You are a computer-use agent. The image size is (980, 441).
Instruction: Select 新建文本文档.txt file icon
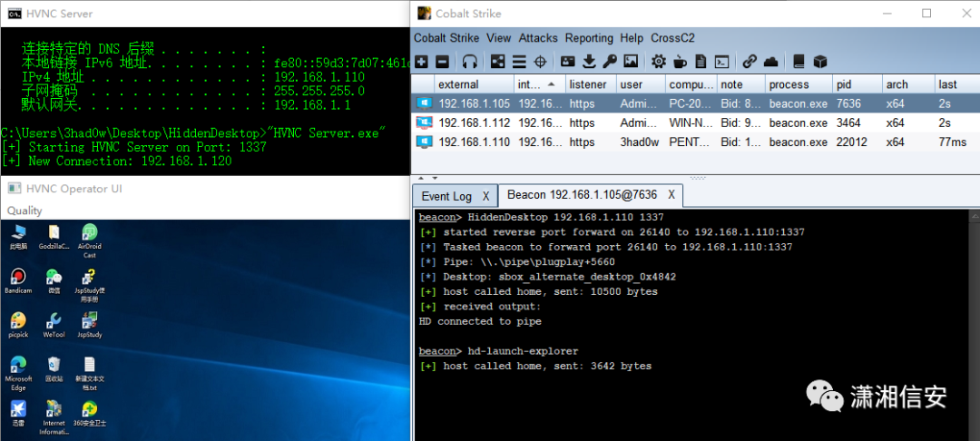click(89, 373)
